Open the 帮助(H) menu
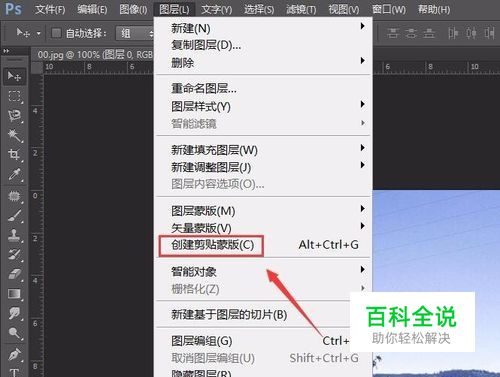This screenshot has height=377, width=500. [x=434, y=10]
